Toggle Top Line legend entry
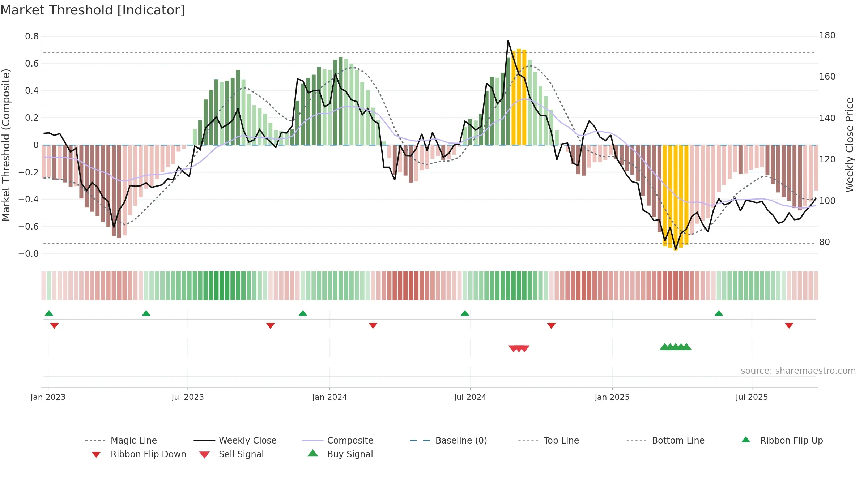This screenshot has width=868, height=488. tap(549, 440)
